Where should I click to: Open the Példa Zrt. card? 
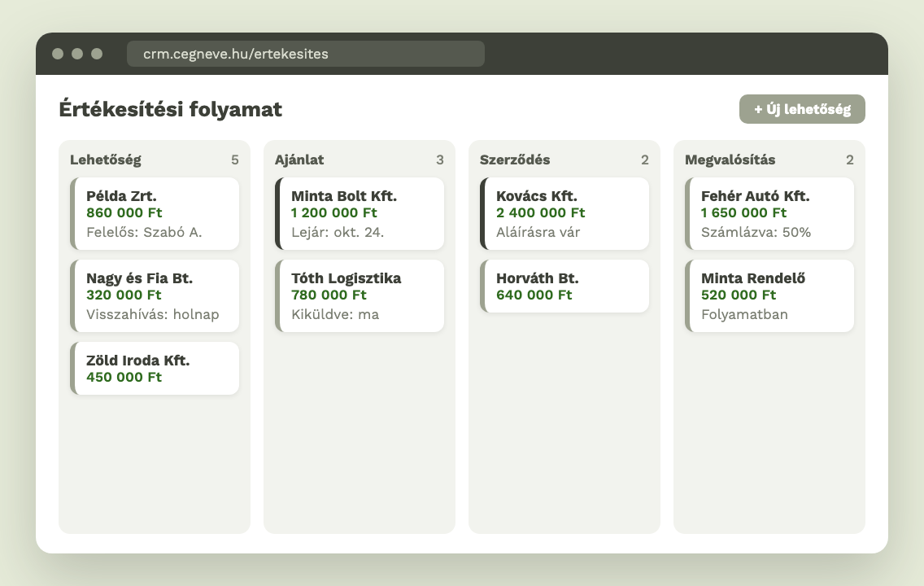point(155,213)
